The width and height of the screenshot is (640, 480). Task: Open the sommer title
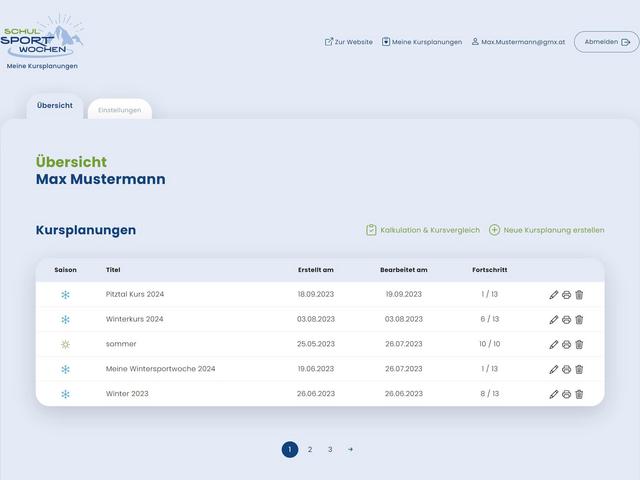pos(121,344)
